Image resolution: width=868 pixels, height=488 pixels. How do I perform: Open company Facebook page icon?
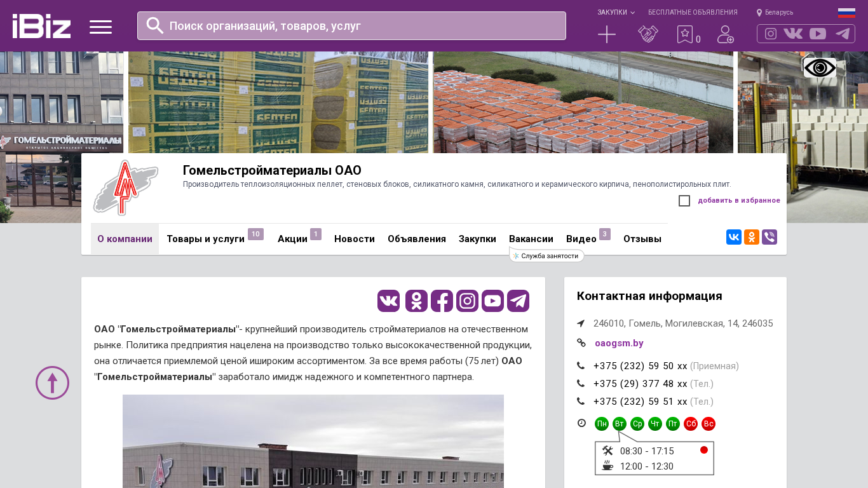point(442,301)
